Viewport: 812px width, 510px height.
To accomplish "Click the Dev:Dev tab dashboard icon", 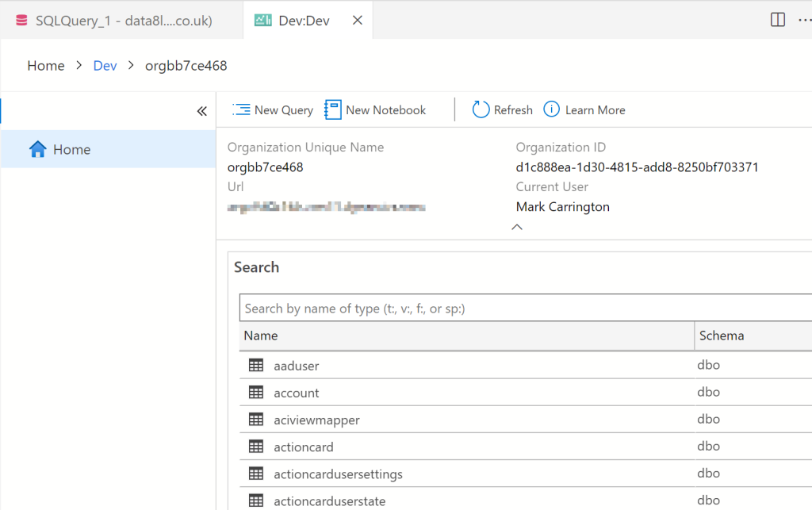I will point(262,20).
